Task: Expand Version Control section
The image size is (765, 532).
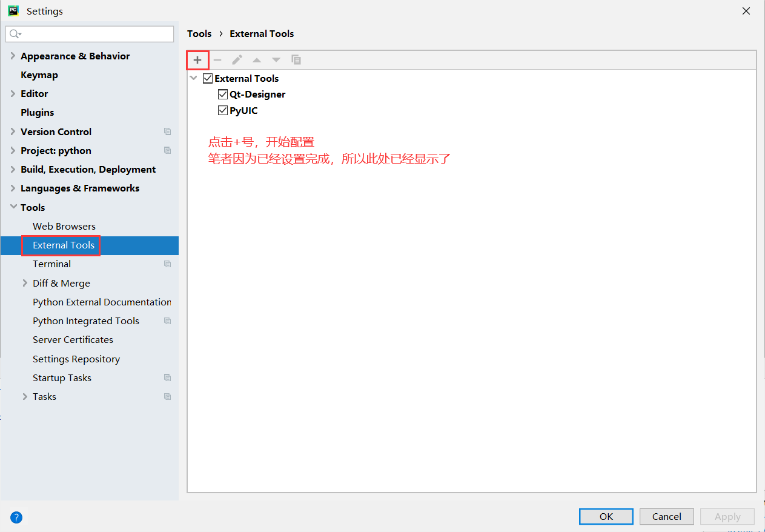Action: pyautogui.click(x=13, y=131)
